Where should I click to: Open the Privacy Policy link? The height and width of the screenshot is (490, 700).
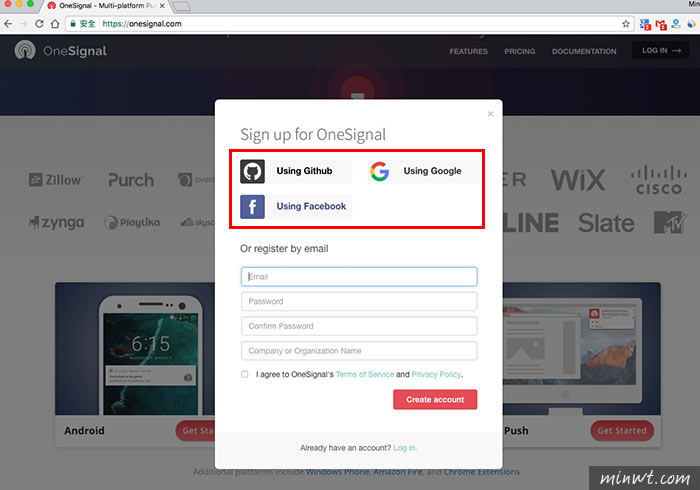click(436, 374)
